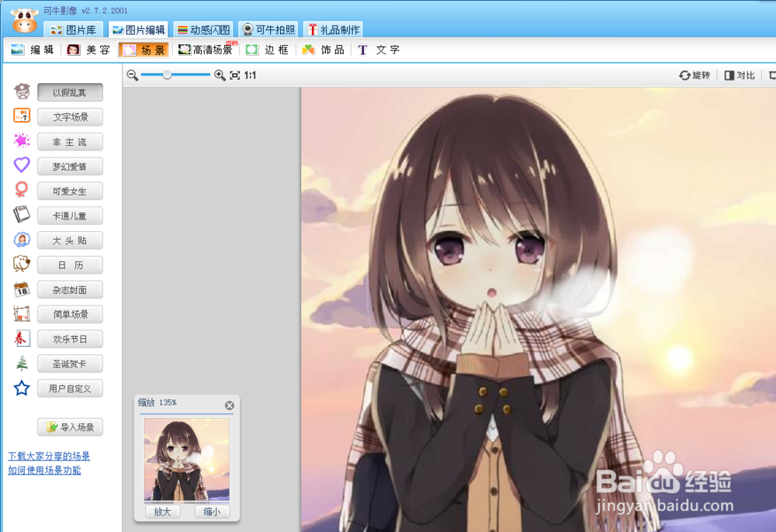Select the 非主流 scene category

coord(71,142)
